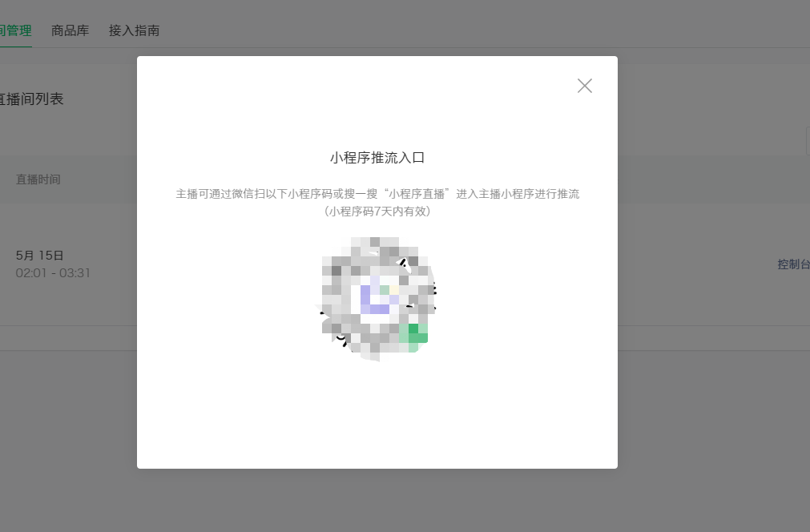Viewport: 810px width, 532px height.
Task: Click the 主播可通过微信扫 instruction sentence
Action: tap(377, 194)
